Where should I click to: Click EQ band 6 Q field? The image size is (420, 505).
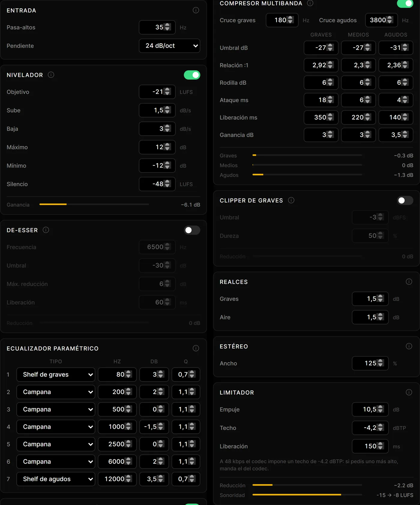186,462
